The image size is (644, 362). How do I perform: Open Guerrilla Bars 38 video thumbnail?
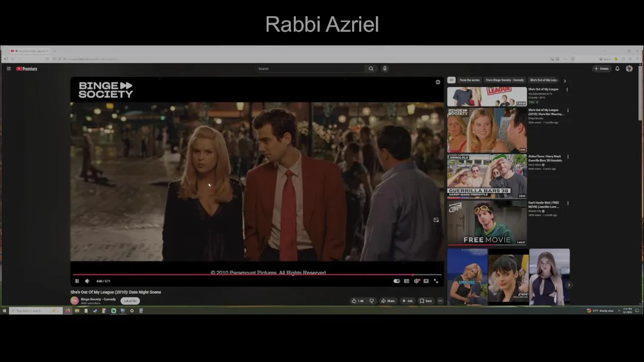(487, 176)
